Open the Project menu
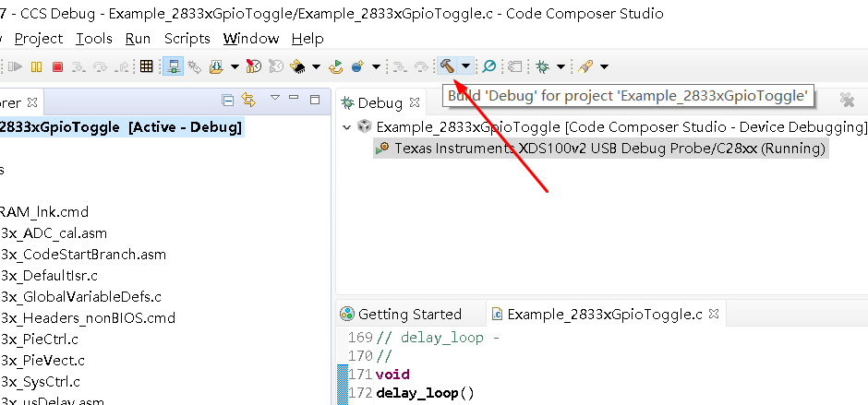868x405 pixels. [x=38, y=39]
